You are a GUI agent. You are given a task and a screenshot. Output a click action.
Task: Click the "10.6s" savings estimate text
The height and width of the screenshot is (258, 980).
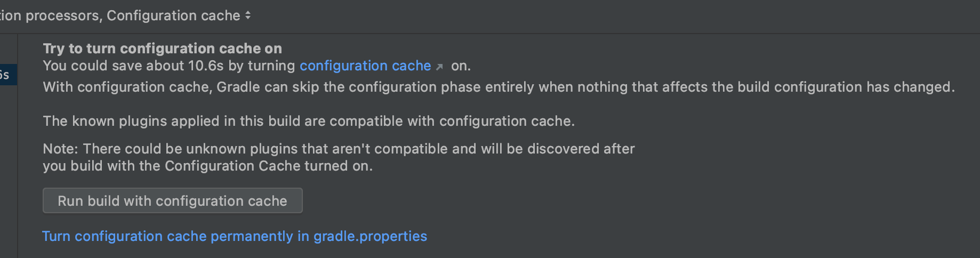(x=206, y=66)
